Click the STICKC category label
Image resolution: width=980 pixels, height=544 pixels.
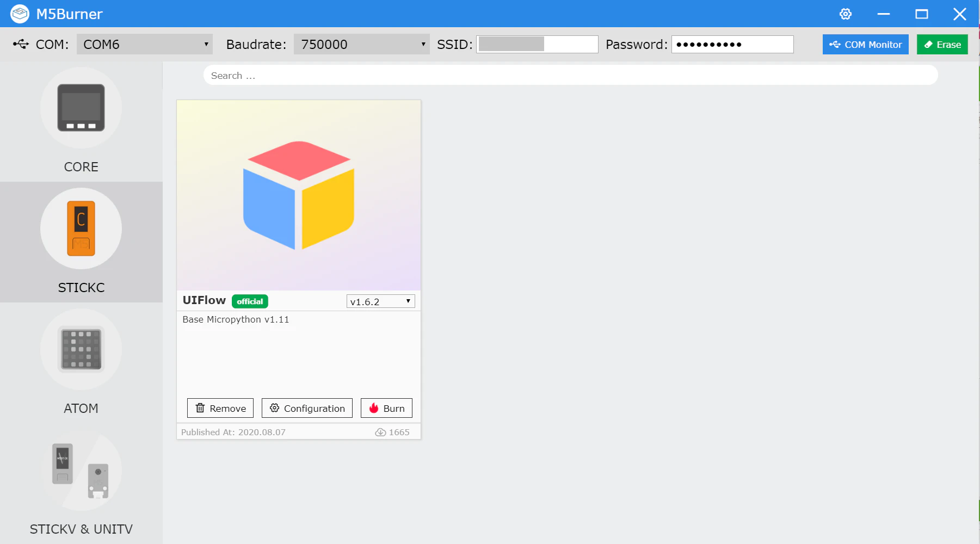[x=81, y=288]
